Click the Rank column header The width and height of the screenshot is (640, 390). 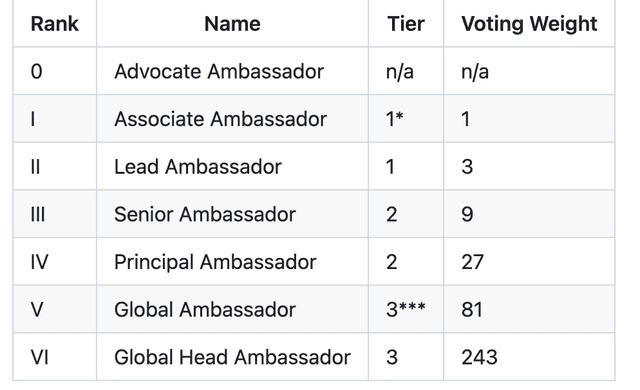(55, 24)
